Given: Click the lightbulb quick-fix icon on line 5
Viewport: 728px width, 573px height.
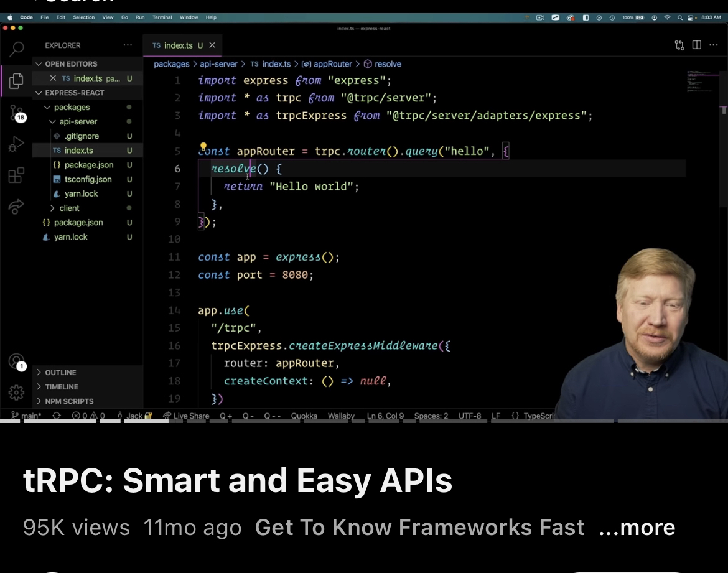Looking at the screenshot, I should pos(203,147).
